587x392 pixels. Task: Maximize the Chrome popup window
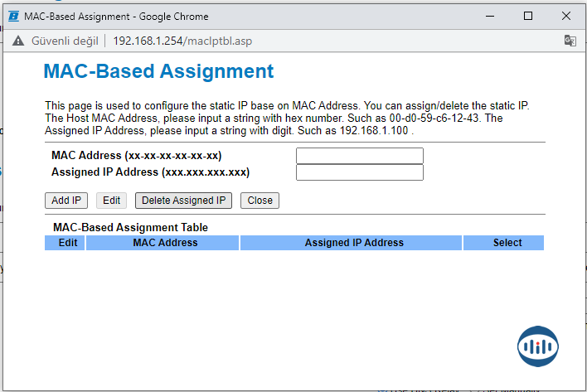[x=528, y=16]
